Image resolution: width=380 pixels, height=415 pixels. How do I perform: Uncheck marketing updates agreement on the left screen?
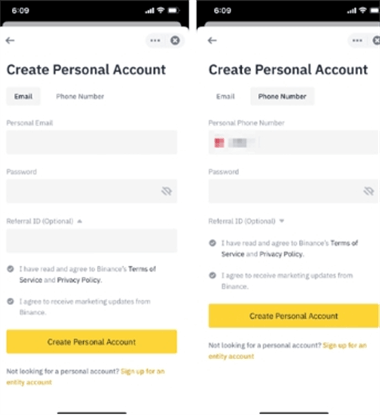tap(10, 301)
